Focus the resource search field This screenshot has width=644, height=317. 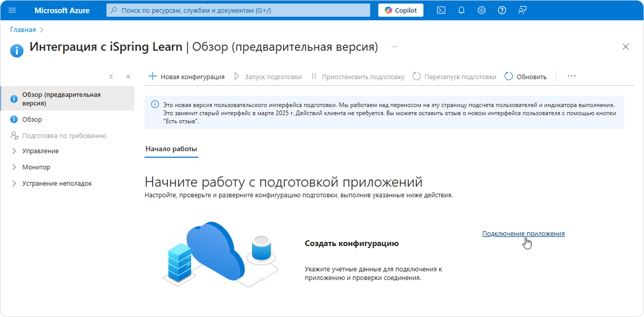click(x=238, y=10)
